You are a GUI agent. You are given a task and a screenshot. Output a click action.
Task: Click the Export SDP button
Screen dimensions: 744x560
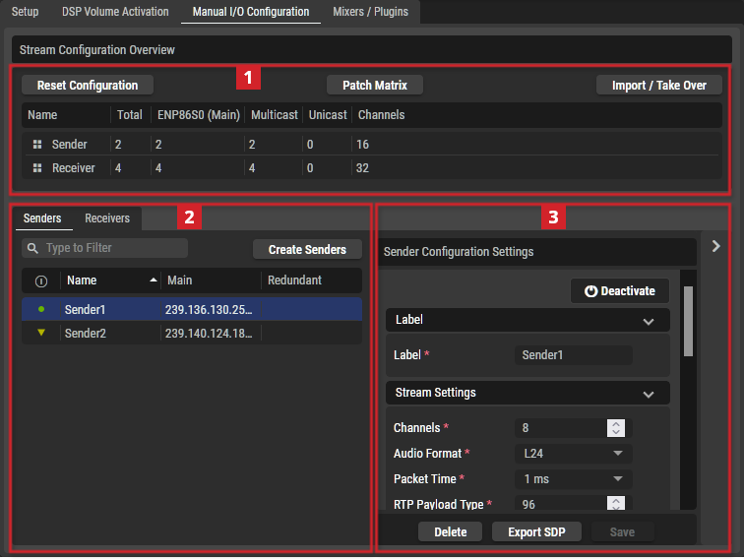click(536, 532)
